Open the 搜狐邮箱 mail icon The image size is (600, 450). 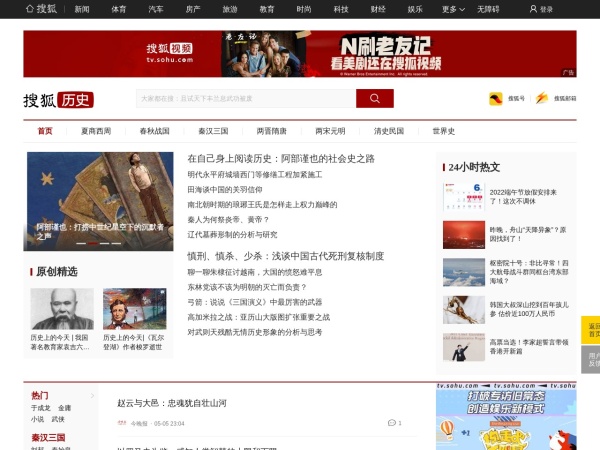[543, 99]
